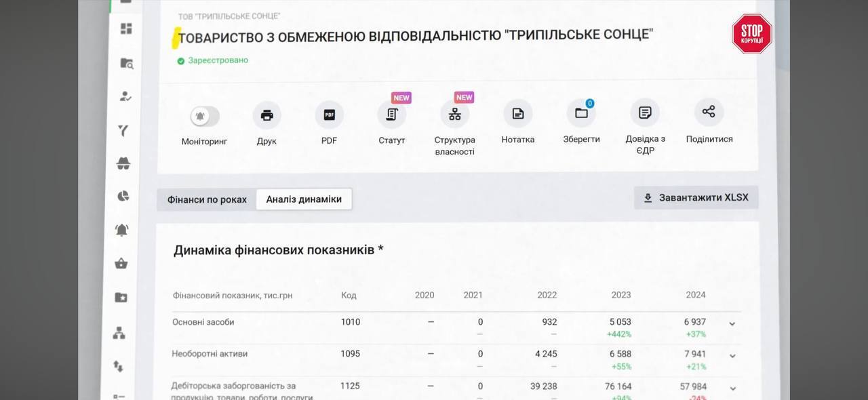Click the Статут label
The width and height of the screenshot is (868, 400).
pyautogui.click(x=392, y=140)
